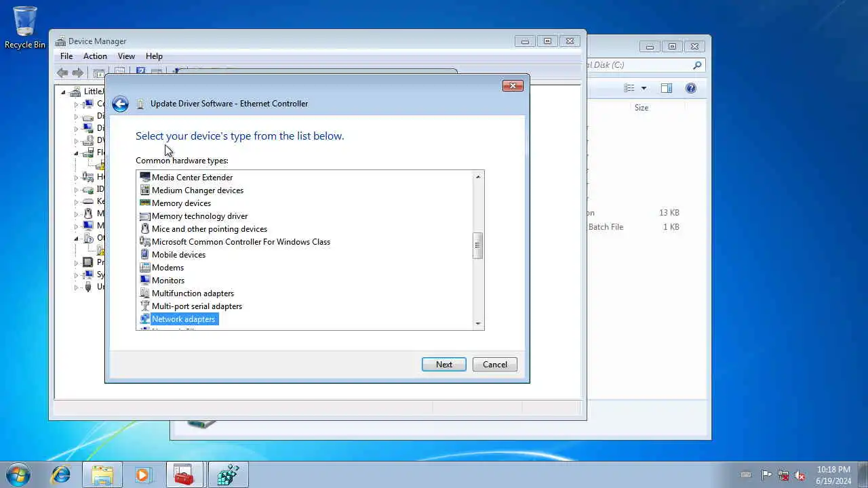The image size is (868, 488).
Task: Select Network adapters in the list
Action: click(183, 319)
